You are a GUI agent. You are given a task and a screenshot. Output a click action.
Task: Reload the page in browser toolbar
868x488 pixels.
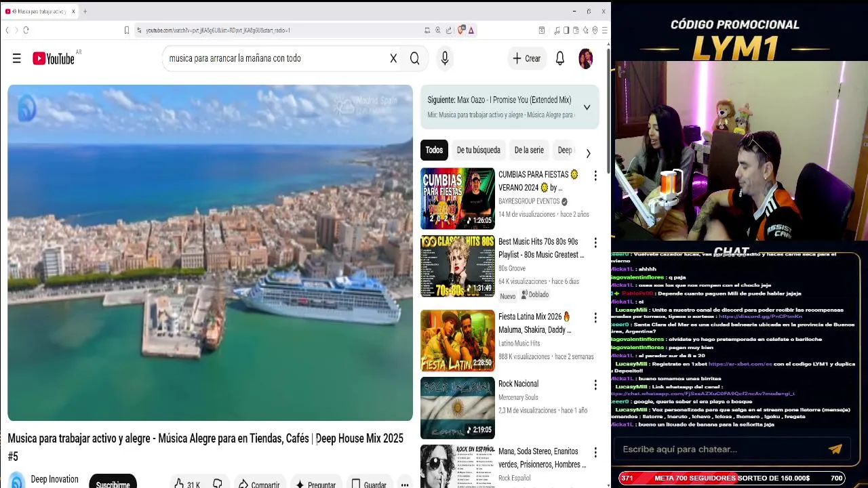[x=26, y=30]
